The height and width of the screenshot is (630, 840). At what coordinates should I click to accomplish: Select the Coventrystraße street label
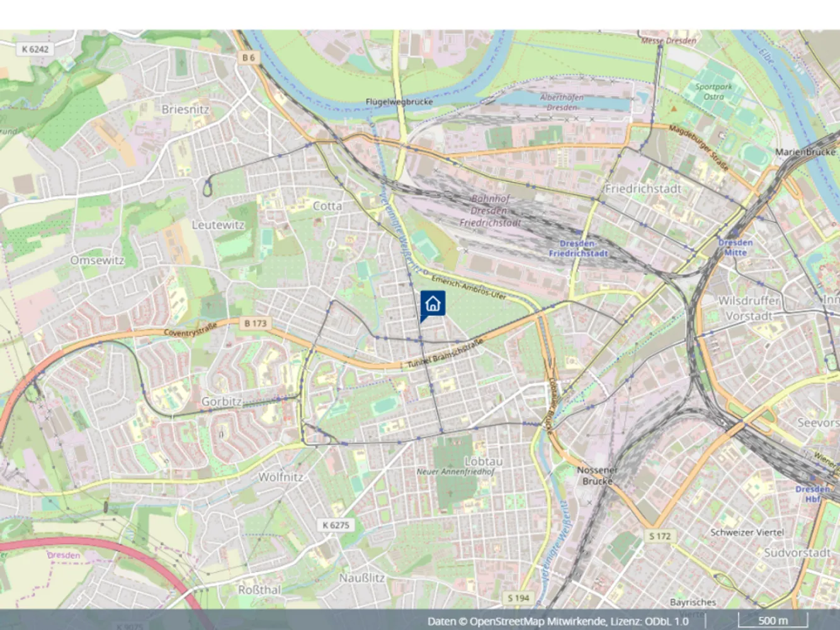(190, 329)
